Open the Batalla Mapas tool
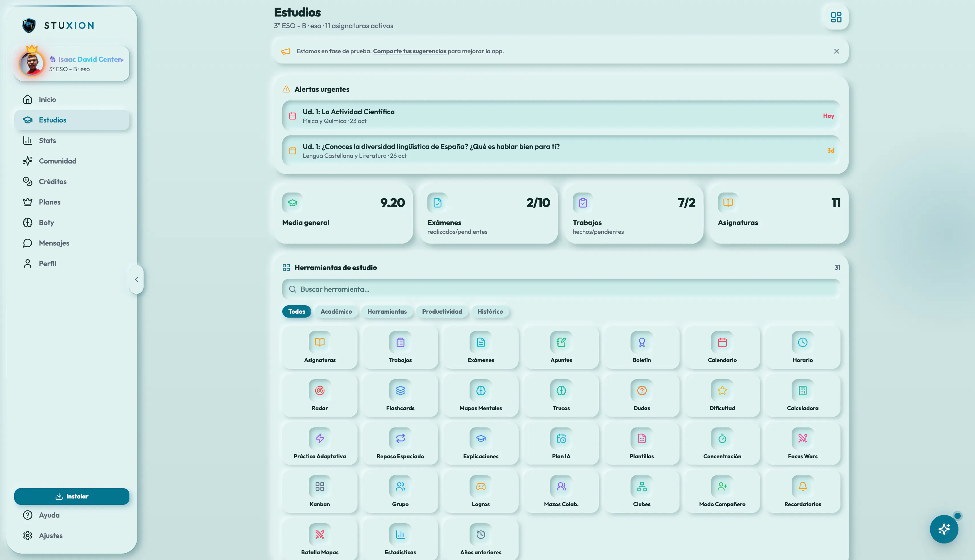Image resolution: width=975 pixels, height=560 pixels. 320,539
